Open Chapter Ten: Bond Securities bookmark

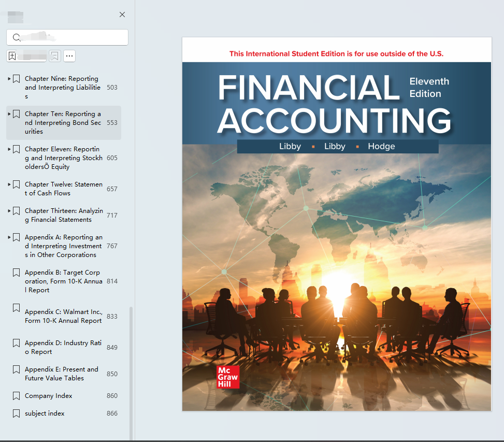coord(63,122)
